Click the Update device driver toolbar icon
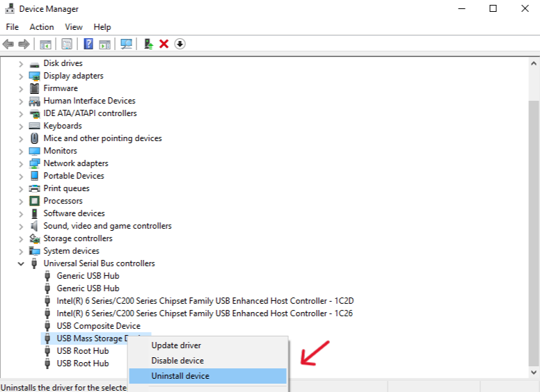 [148, 44]
